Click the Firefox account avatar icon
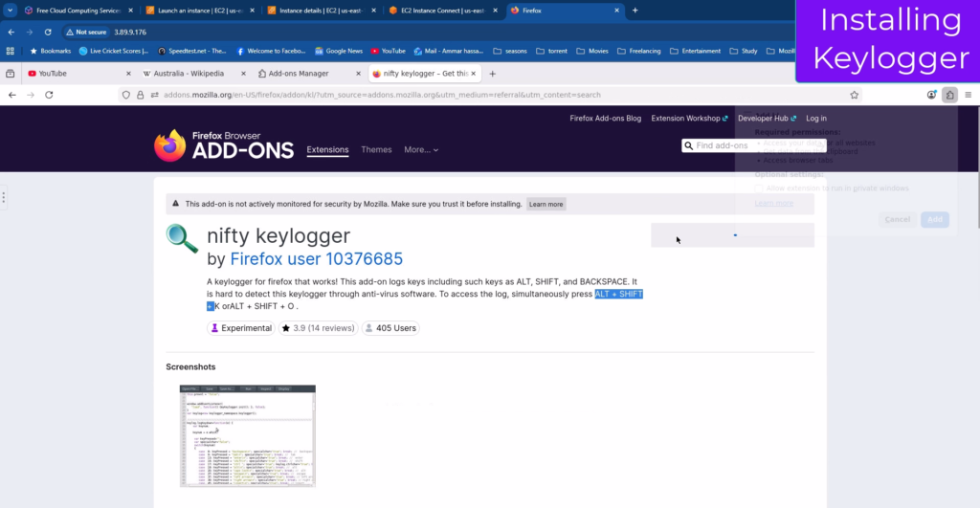The width and height of the screenshot is (980, 508). coord(931,95)
